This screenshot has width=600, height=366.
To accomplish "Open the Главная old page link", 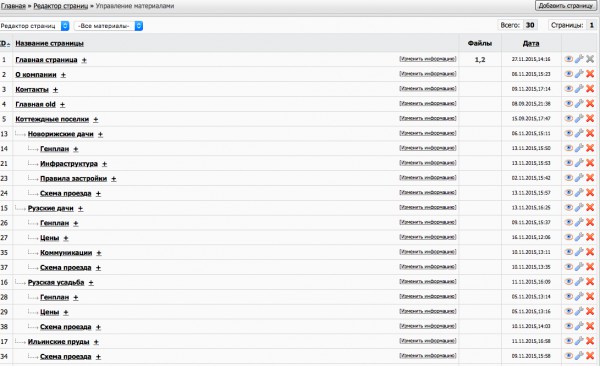I will 35,104.
